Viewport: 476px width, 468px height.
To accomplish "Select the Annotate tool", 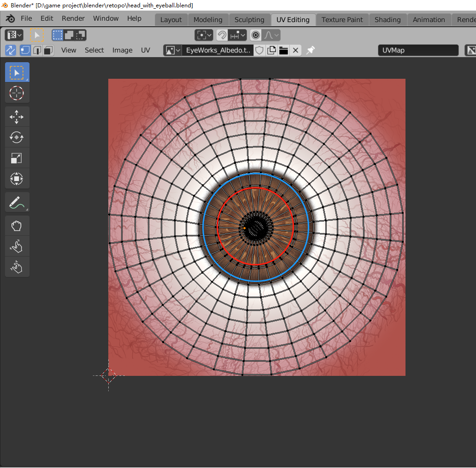I will 17,202.
